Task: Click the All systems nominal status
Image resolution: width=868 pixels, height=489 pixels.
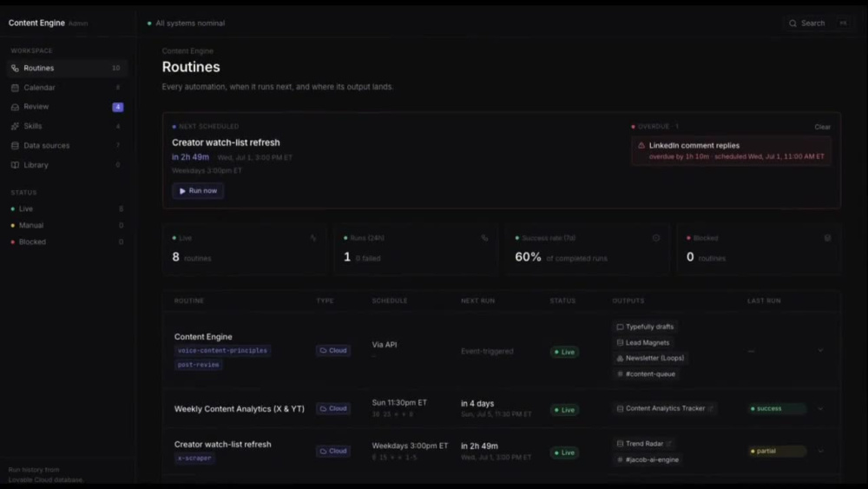Action: pos(186,23)
